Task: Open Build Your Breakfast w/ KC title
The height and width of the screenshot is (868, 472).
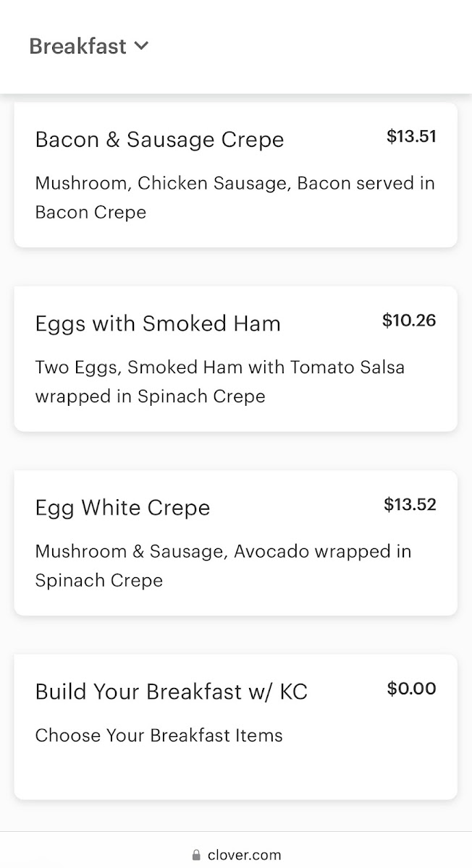Action: coord(171,692)
